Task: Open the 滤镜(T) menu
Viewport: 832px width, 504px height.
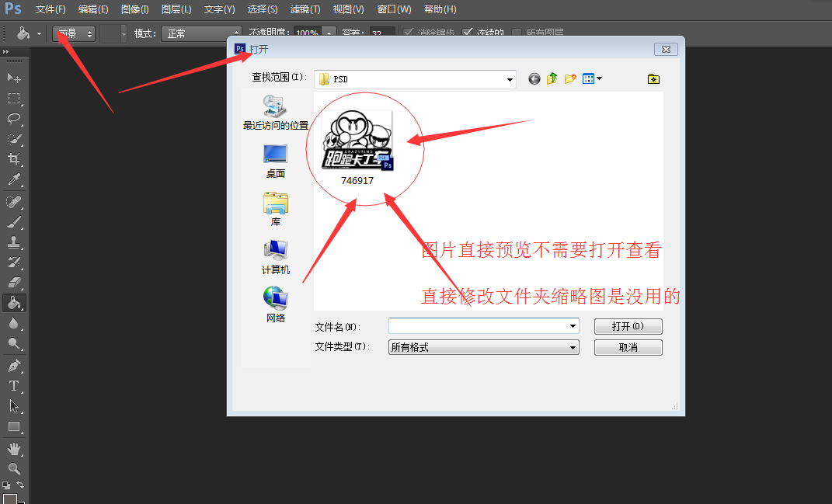Action: (x=305, y=9)
